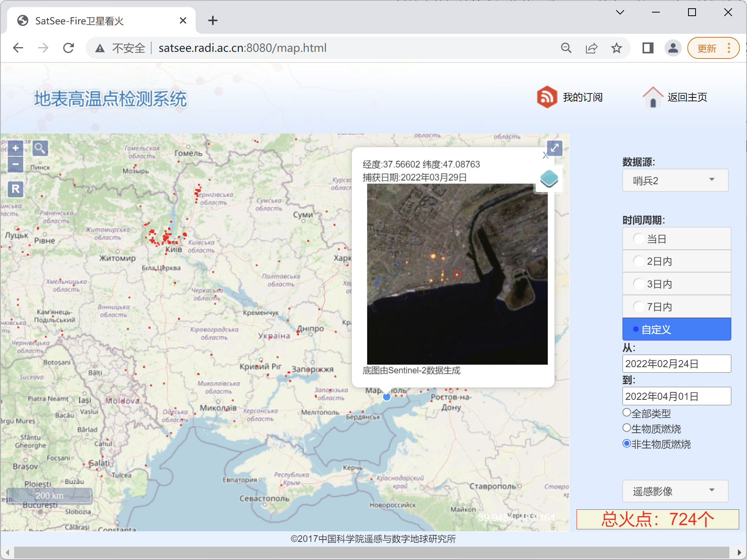
Task: Click the 总火点：724个 counter
Action: pyautogui.click(x=658, y=519)
